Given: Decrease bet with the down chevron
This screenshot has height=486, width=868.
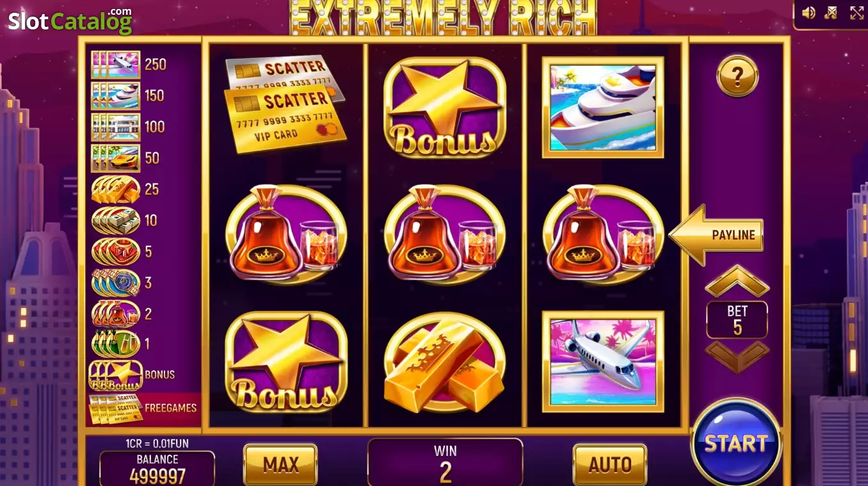Looking at the screenshot, I should click(x=737, y=357).
